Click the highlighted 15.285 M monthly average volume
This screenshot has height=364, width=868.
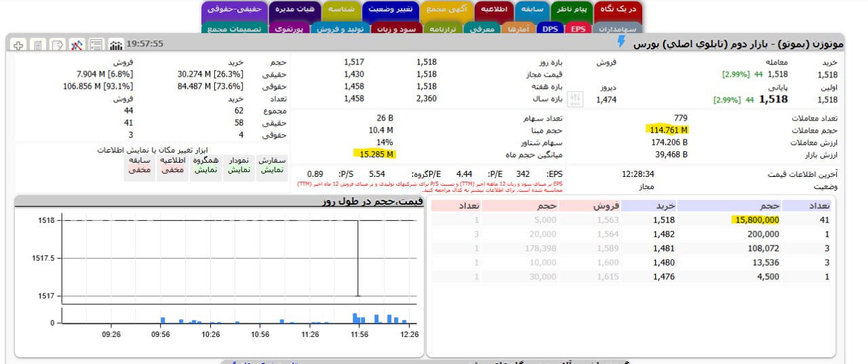[376, 155]
